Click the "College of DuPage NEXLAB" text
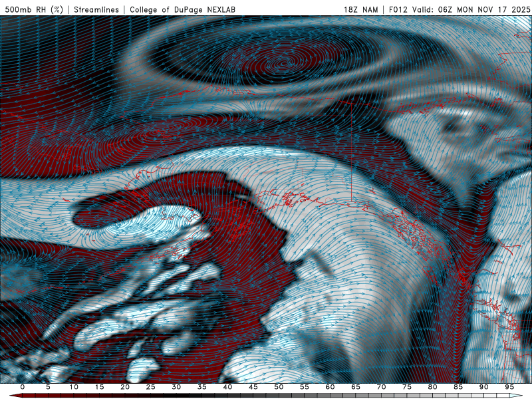 (x=182, y=9)
